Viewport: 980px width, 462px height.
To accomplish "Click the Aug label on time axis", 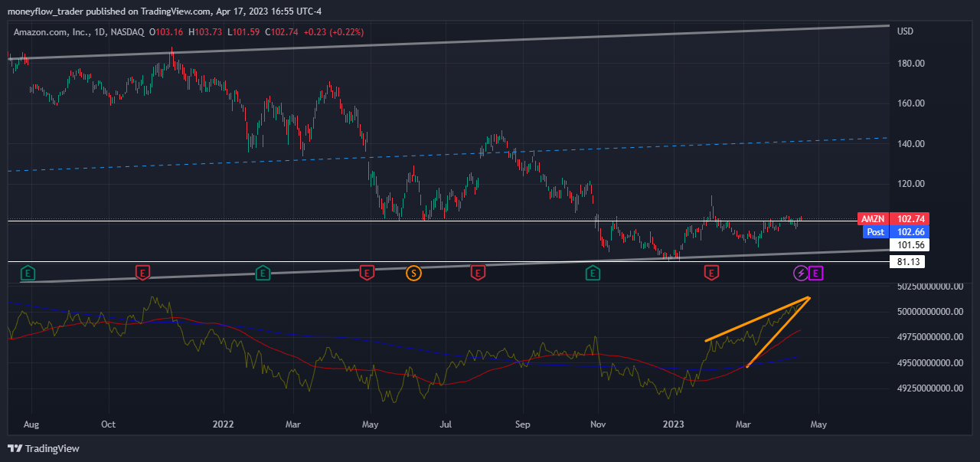I will pyautogui.click(x=32, y=424).
